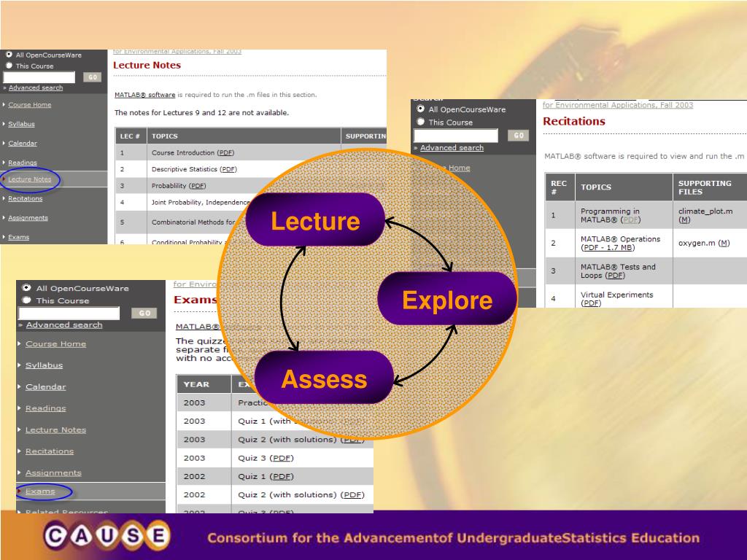747x560 pixels.
Task: Click the SUPPORTING FILES header in Recitations table
Action: [x=709, y=187]
